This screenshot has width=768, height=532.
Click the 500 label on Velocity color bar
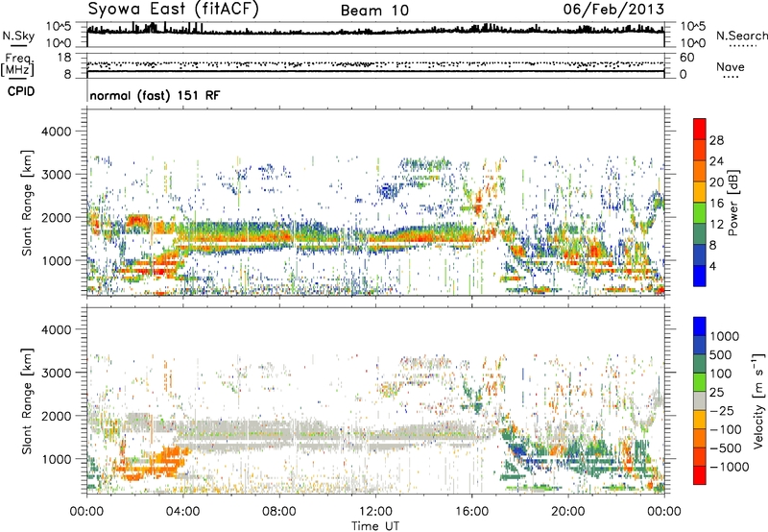tap(721, 355)
